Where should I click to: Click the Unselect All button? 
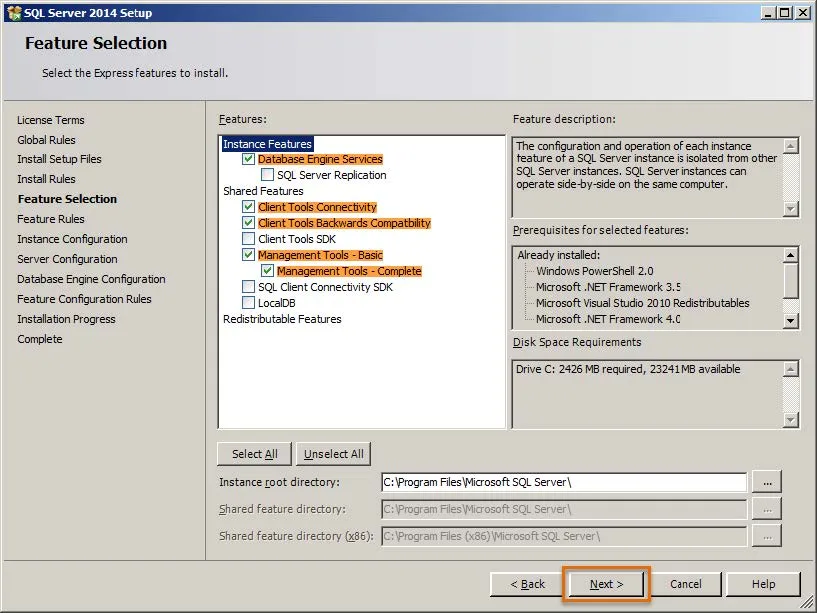333,454
